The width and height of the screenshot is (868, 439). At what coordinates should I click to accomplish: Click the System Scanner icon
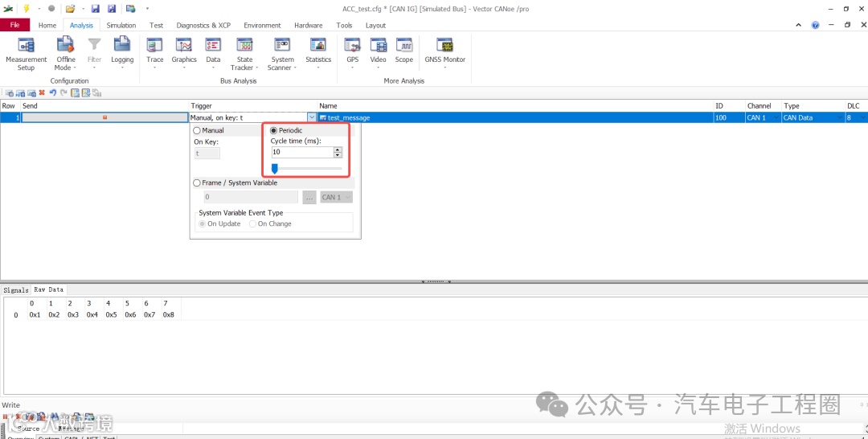282,45
